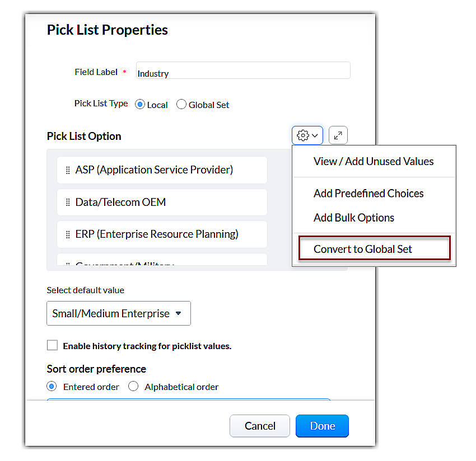Choose Entered order sort preference
This screenshot has height=461, width=476.
(x=52, y=386)
